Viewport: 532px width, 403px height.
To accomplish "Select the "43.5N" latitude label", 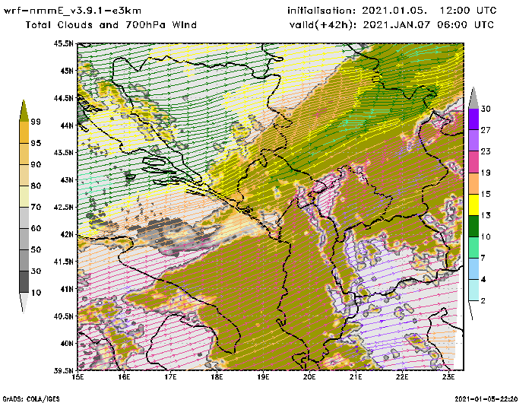I will click(x=63, y=152).
